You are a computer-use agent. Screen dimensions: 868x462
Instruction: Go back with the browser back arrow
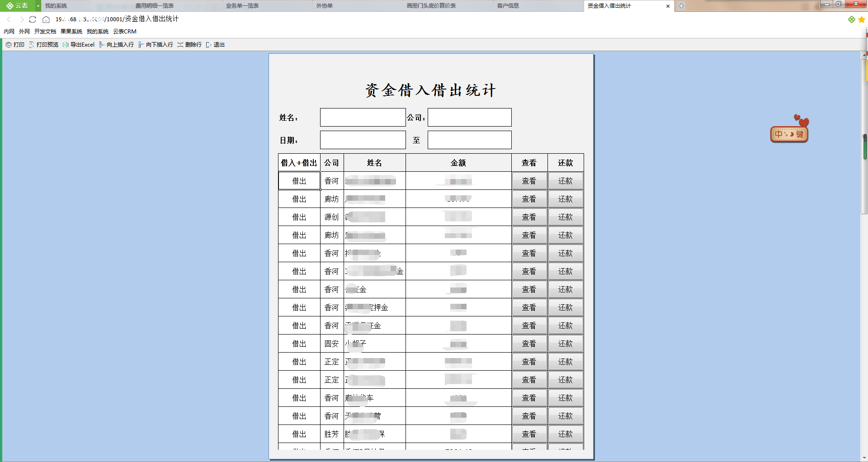click(9, 19)
